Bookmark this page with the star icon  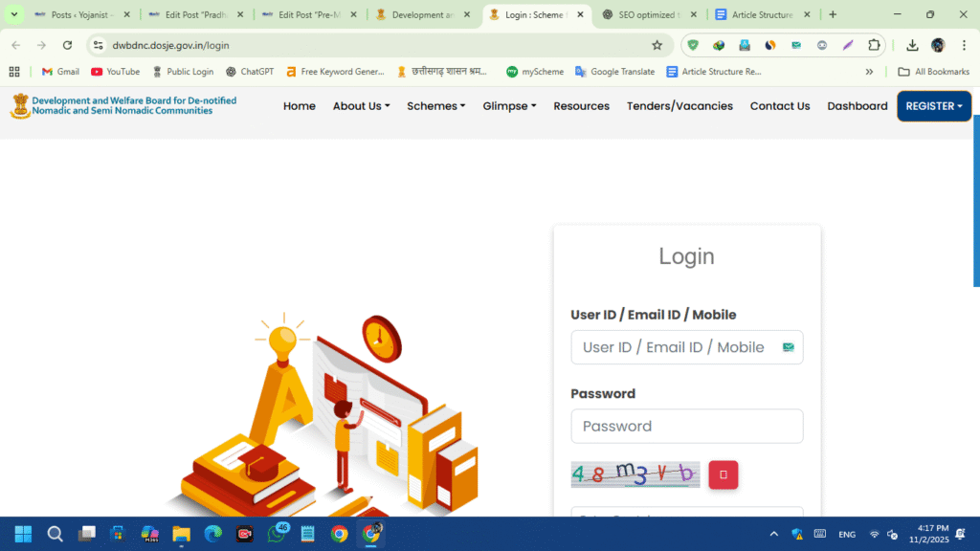pos(657,45)
